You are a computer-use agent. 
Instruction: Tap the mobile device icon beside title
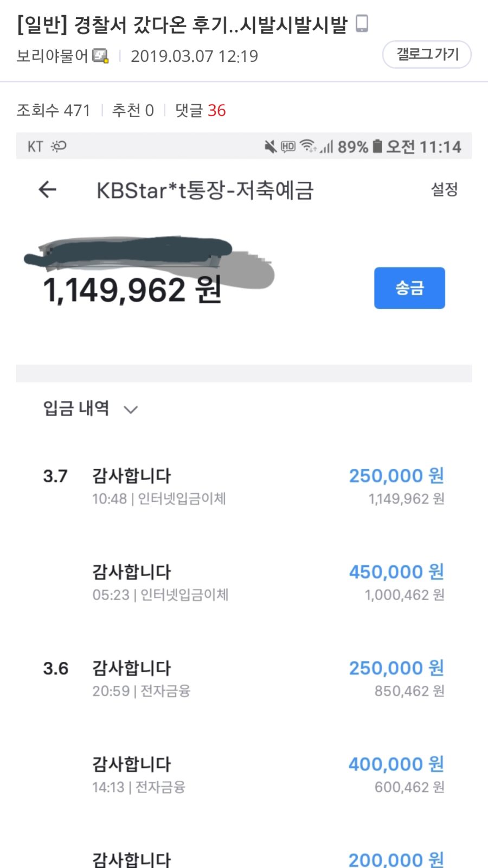(362, 24)
